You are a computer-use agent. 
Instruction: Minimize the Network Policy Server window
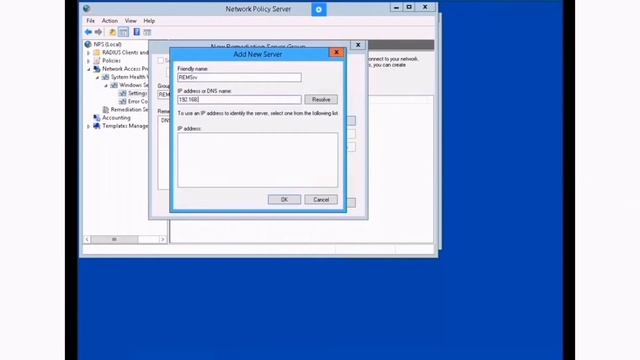[396, 7]
